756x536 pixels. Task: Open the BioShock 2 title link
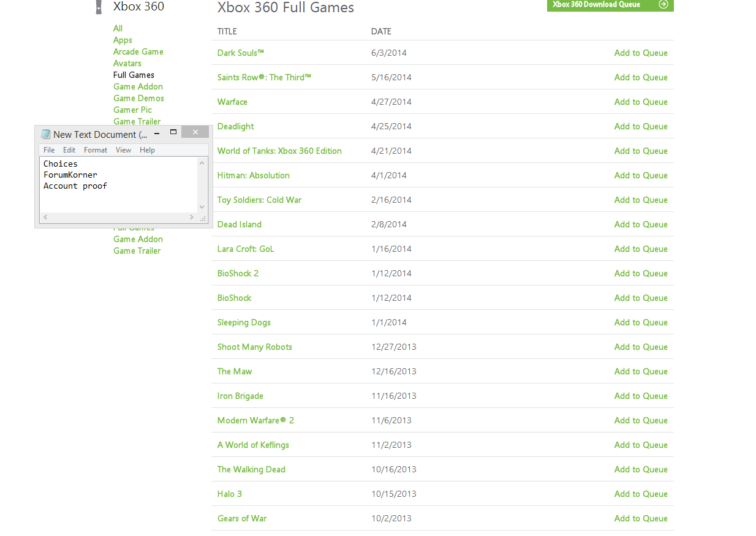click(x=238, y=273)
